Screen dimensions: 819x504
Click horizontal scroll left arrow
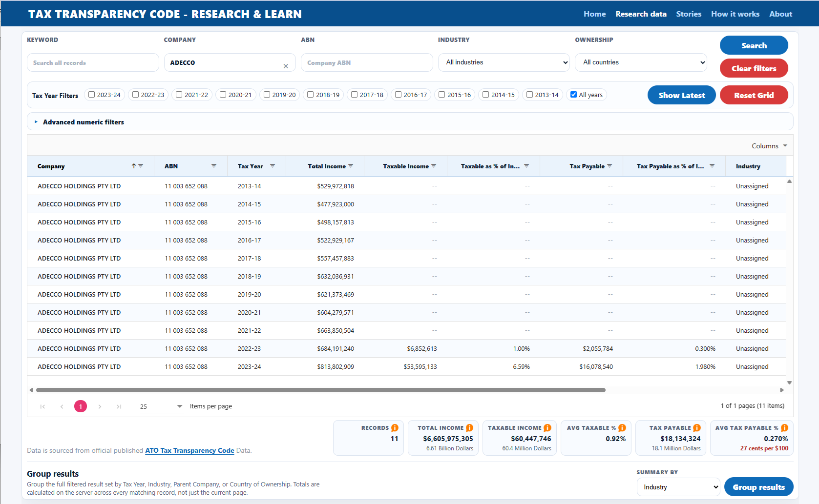(31, 390)
